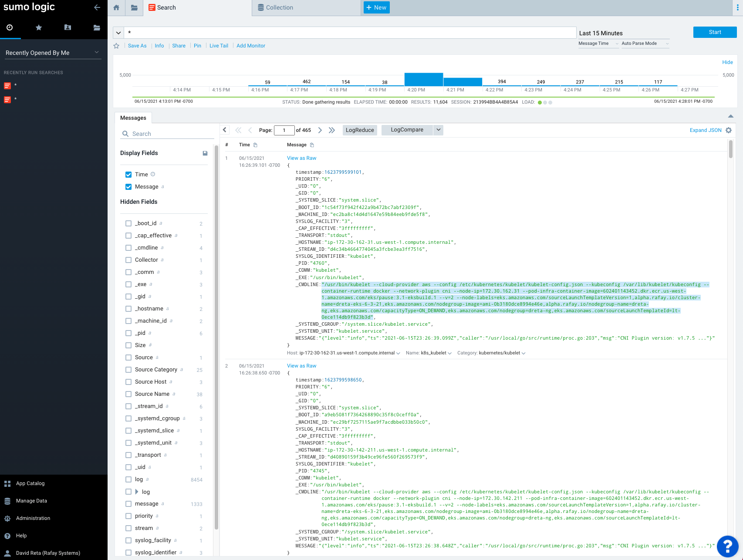The height and width of the screenshot is (560, 743).
Task: Collapse the left navigation with back arrow
Action: pos(97,7)
